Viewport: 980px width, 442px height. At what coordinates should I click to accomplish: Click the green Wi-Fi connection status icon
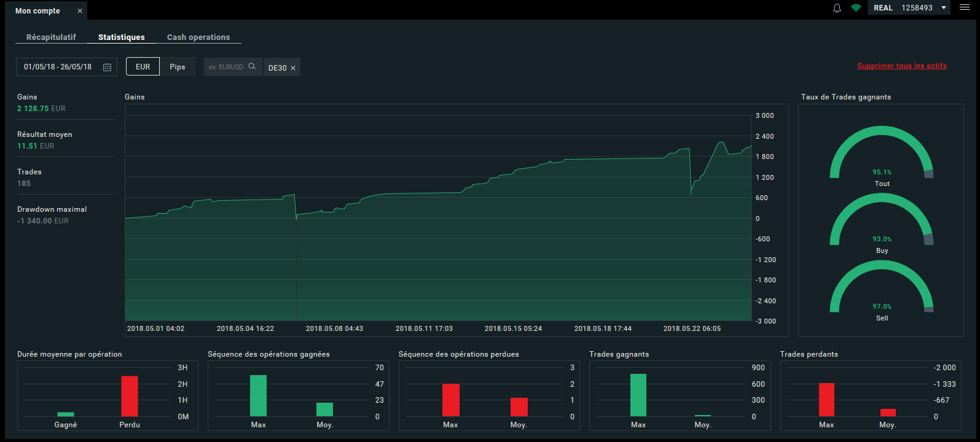[x=856, y=8]
